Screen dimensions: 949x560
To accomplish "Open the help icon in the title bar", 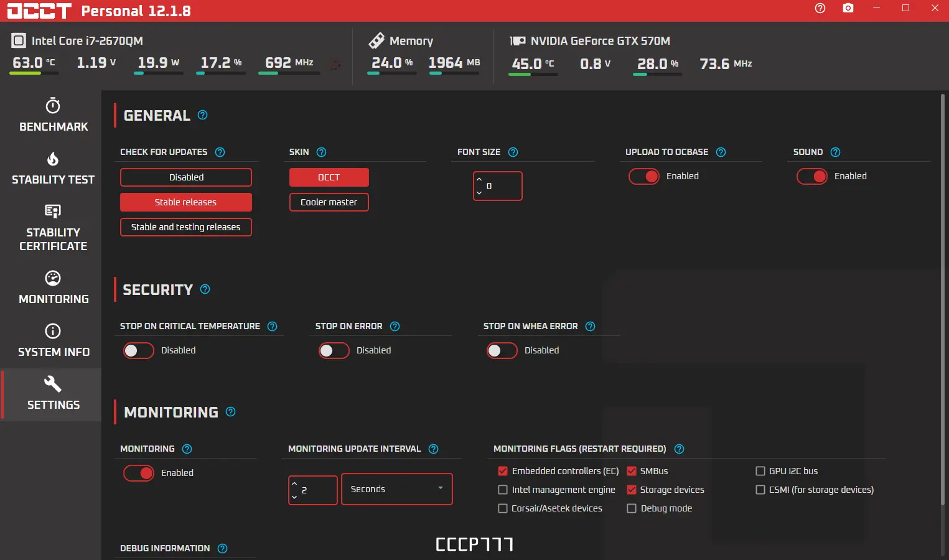I will click(820, 8).
